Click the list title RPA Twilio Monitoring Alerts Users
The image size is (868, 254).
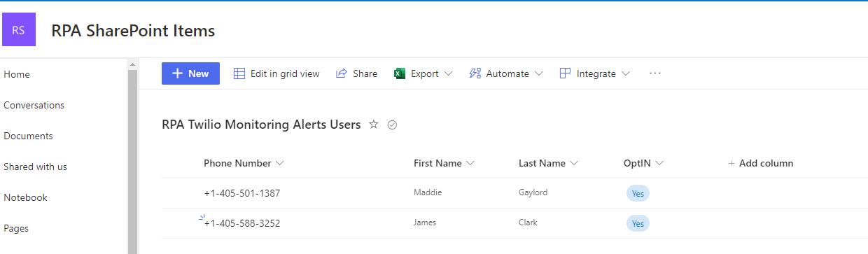pos(261,125)
